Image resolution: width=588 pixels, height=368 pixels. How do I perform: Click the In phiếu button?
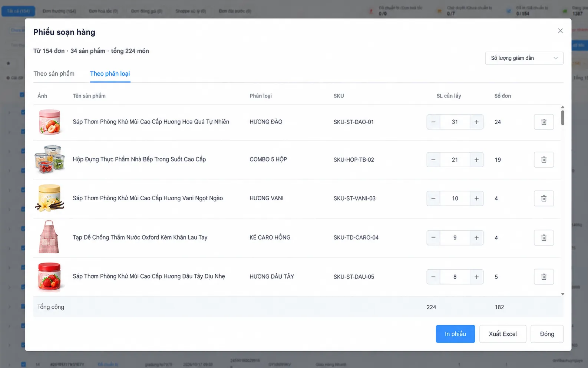point(455,334)
